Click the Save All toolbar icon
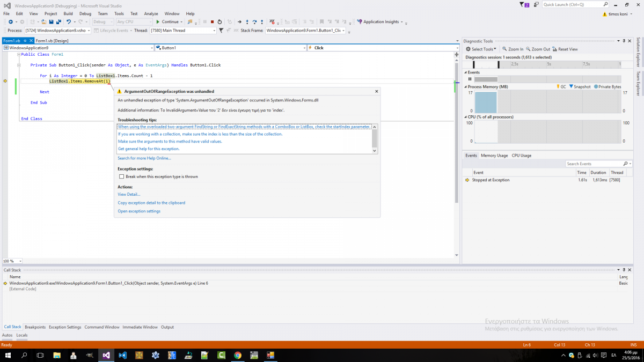 pos(58,22)
